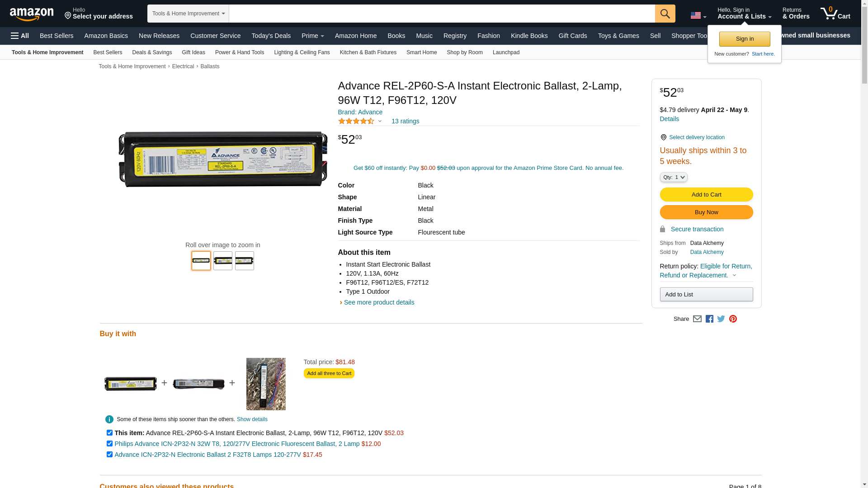
Task: Click the Amazon logo
Action: tap(32, 14)
